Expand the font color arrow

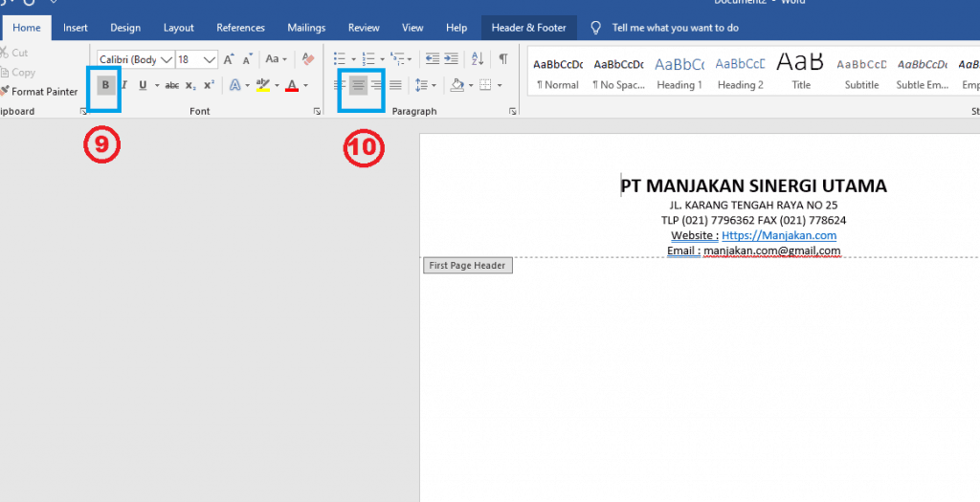tap(305, 85)
